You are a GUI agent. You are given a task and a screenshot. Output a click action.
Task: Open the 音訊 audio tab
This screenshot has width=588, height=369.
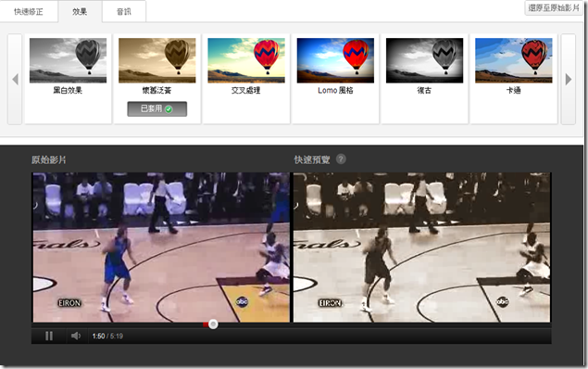(124, 12)
